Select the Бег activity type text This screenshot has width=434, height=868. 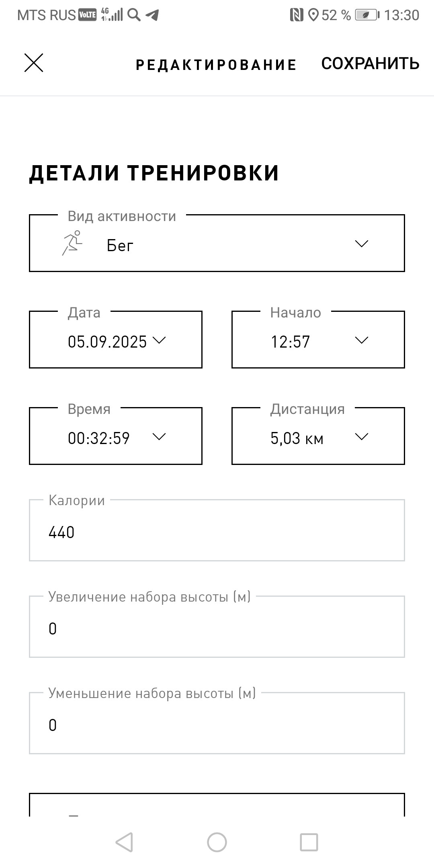coord(120,245)
